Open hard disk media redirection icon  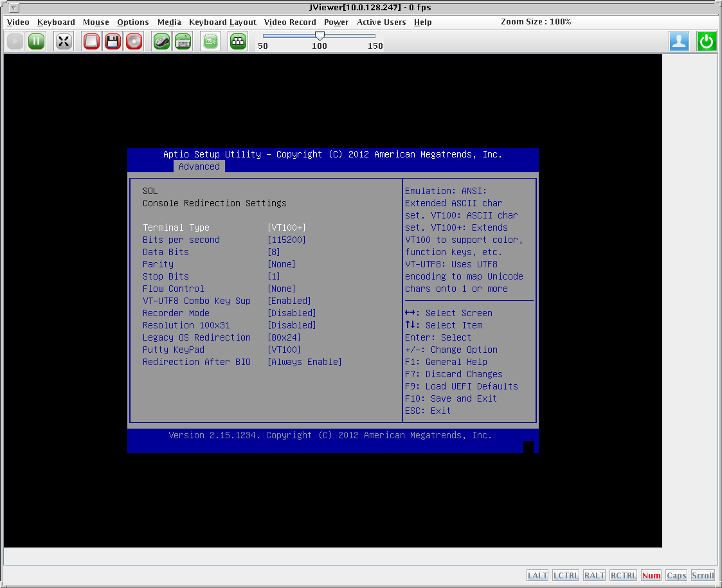91,42
